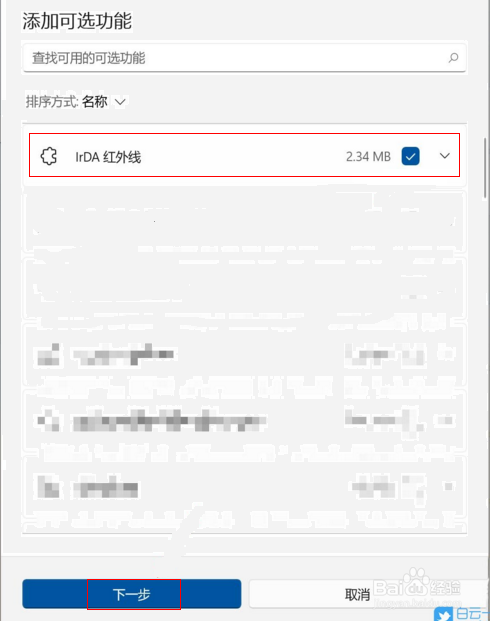Click the IrDA 红外线 puzzle-piece icon
This screenshot has height=621, width=490.
[x=49, y=156]
